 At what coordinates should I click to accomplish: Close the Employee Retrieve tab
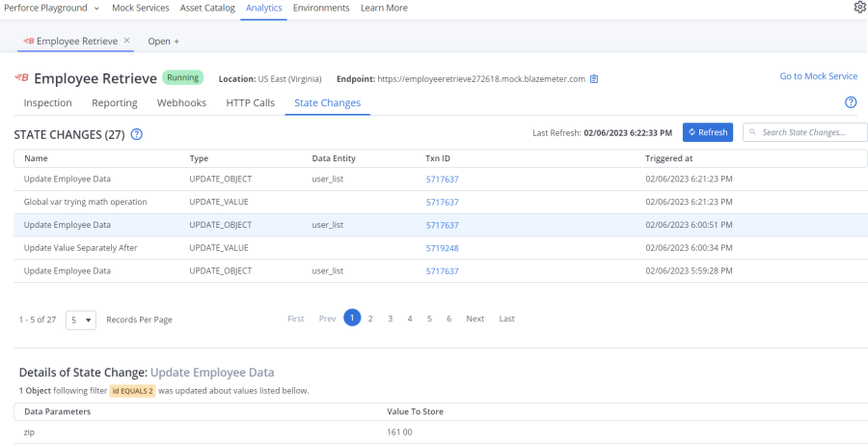coord(126,41)
